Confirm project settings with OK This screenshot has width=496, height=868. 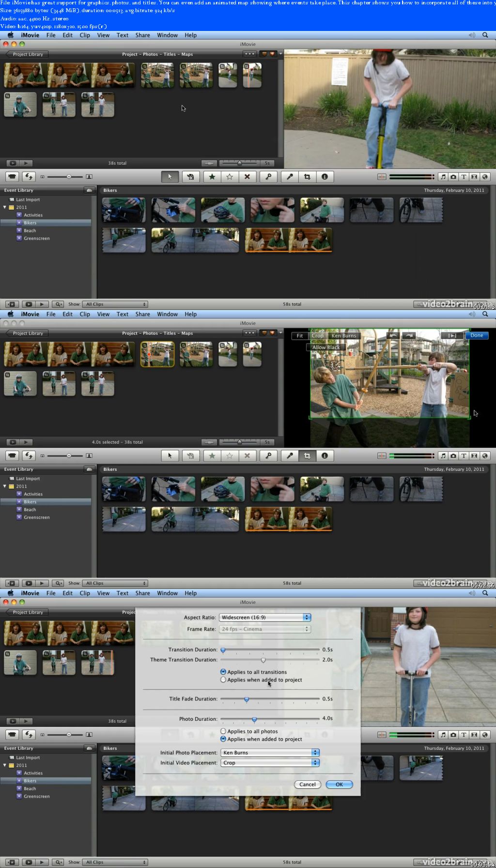pos(339,784)
